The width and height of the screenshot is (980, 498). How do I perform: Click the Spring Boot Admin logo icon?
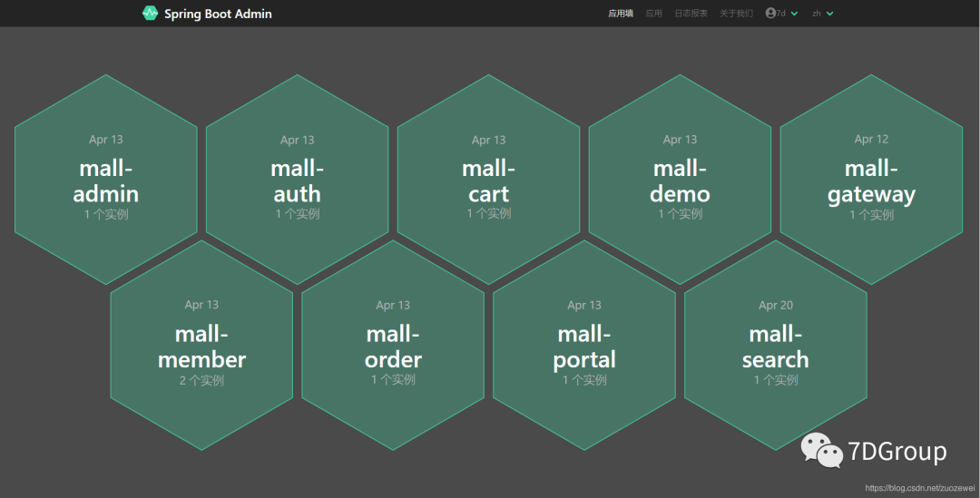tap(150, 13)
